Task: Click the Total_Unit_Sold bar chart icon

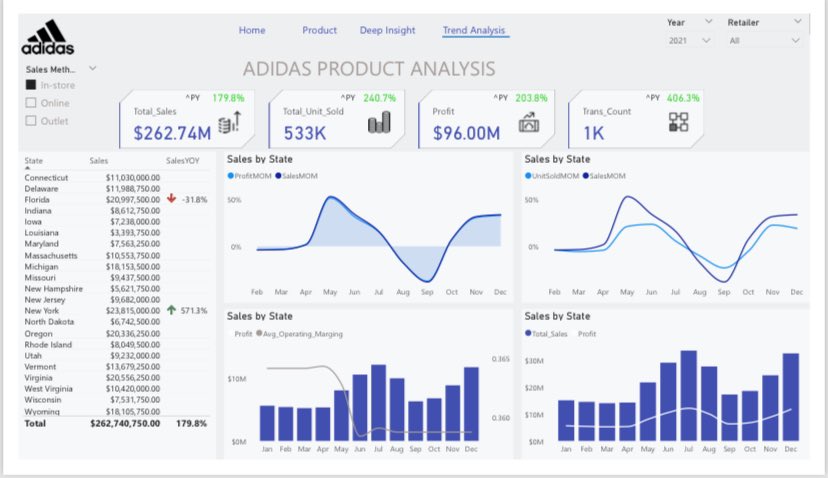Action: click(379, 122)
